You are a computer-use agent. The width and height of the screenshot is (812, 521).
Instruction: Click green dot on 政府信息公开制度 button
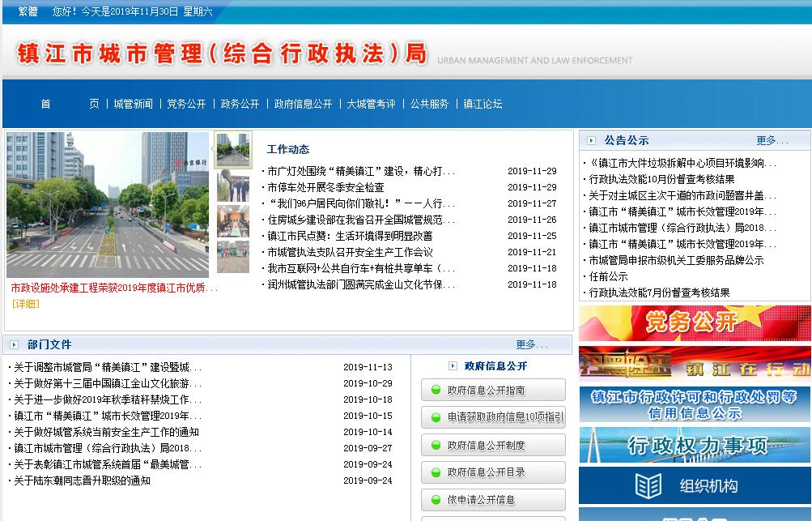pos(436,446)
